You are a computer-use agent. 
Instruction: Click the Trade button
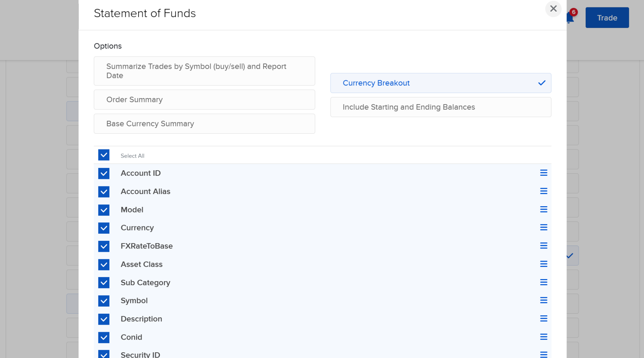(607, 17)
